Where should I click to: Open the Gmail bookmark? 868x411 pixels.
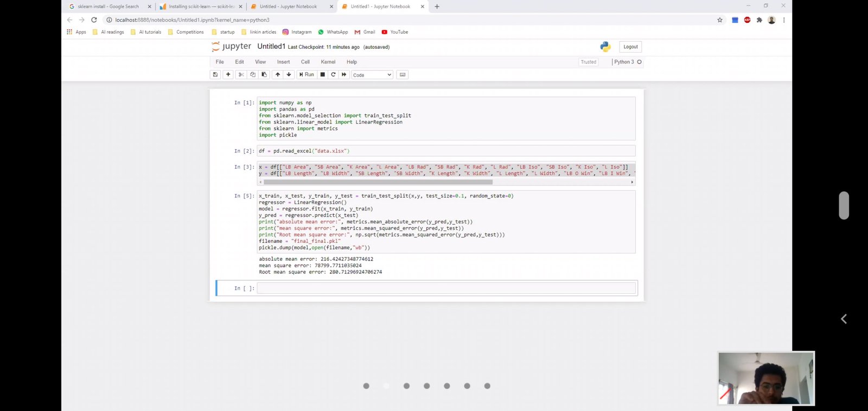click(365, 32)
